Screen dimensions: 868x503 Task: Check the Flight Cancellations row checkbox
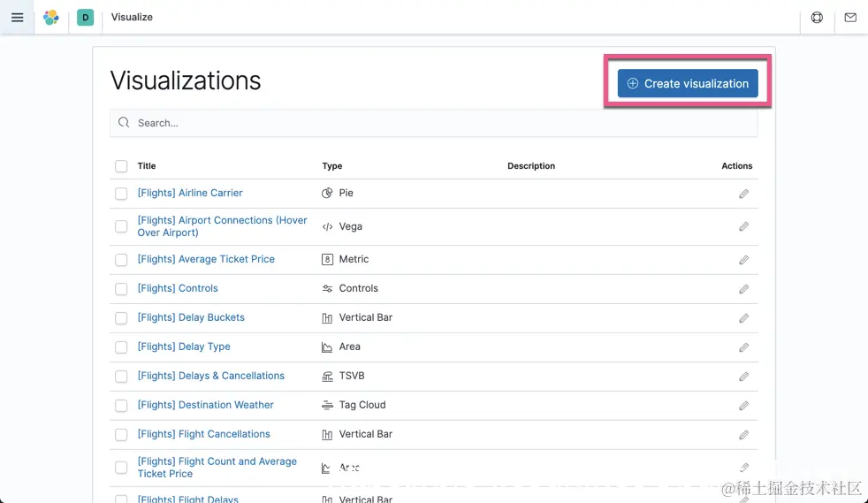point(121,435)
